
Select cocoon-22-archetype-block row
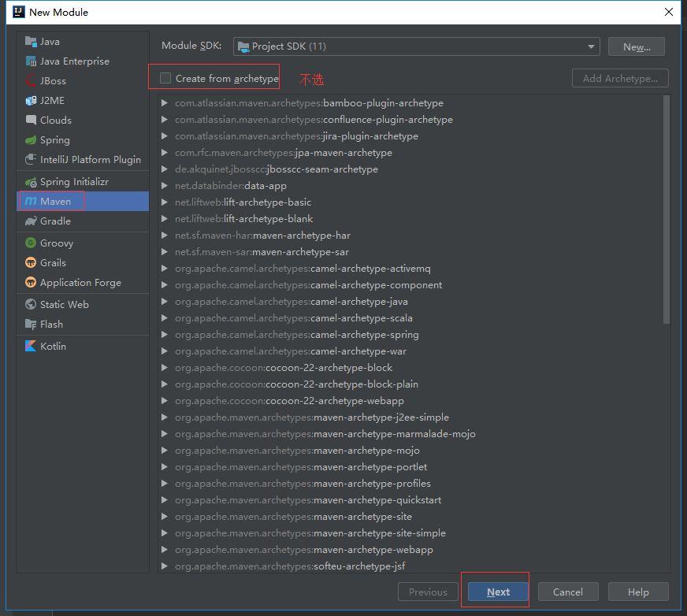(411, 368)
